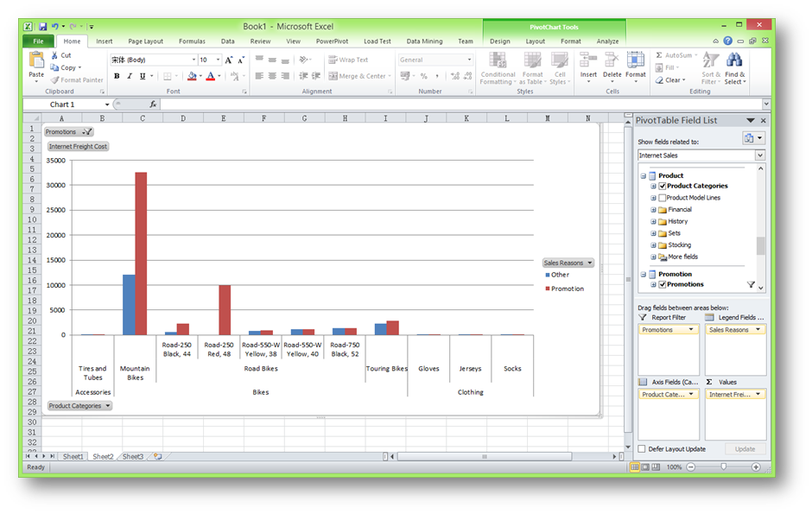
Task: Switch to the PowerPivot ribbon tab
Action: click(x=332, y=41)
